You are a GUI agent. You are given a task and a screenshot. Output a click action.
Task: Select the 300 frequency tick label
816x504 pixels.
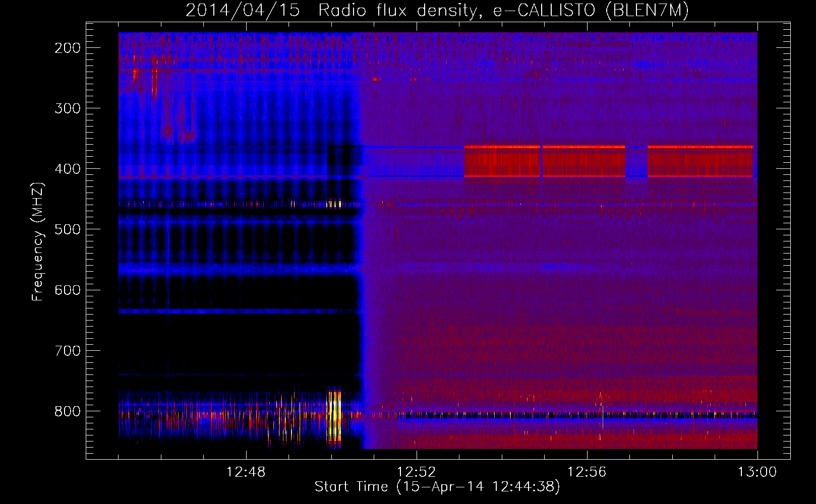click(x=68, y=108)
